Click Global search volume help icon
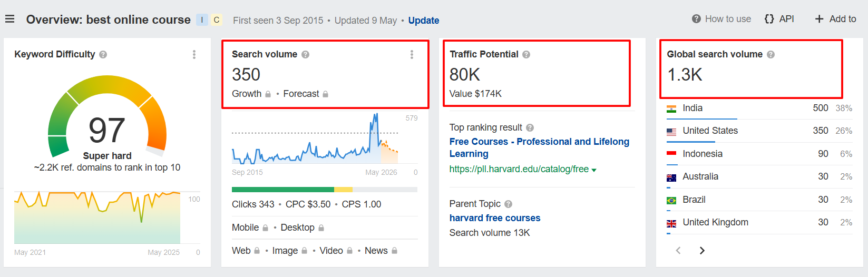 click(x=771, y=54)
